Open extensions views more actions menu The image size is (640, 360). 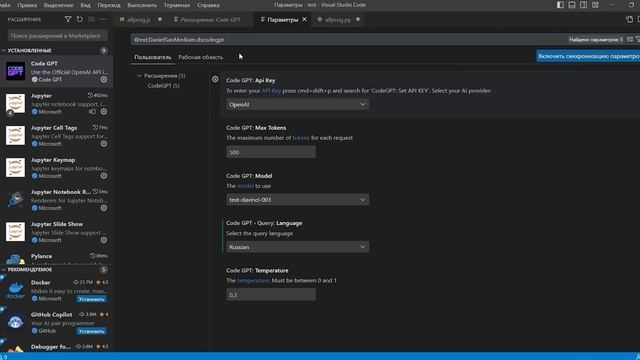(102, 19)
